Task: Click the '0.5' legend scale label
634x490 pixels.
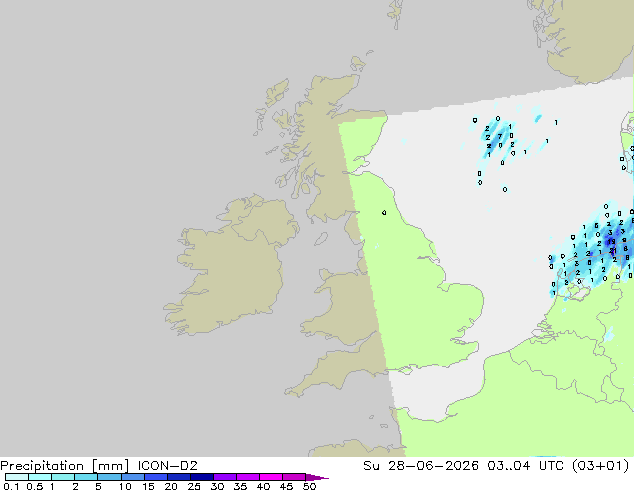Action: (35, 486)
